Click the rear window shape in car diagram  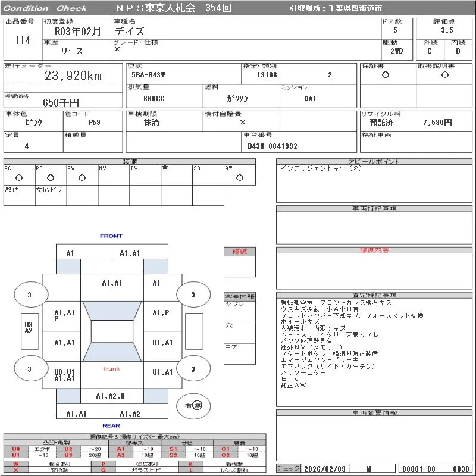(x=112, y=352)
